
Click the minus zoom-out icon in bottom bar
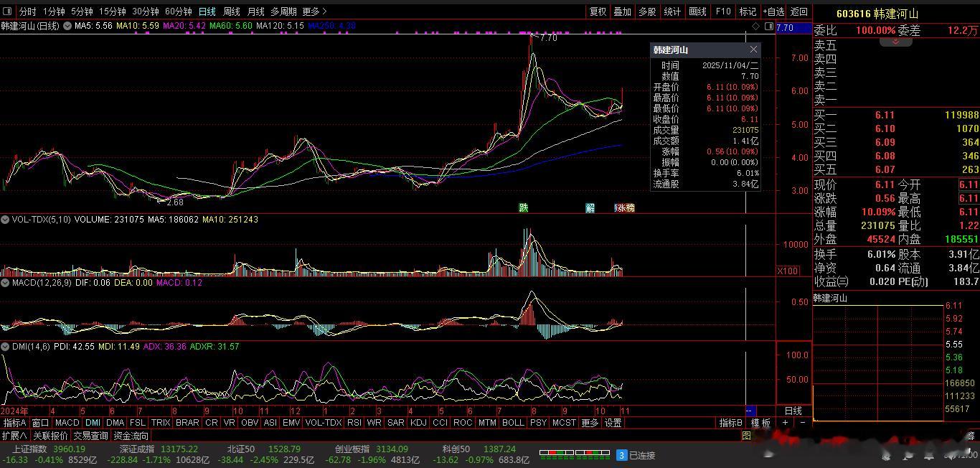(802, 423)
